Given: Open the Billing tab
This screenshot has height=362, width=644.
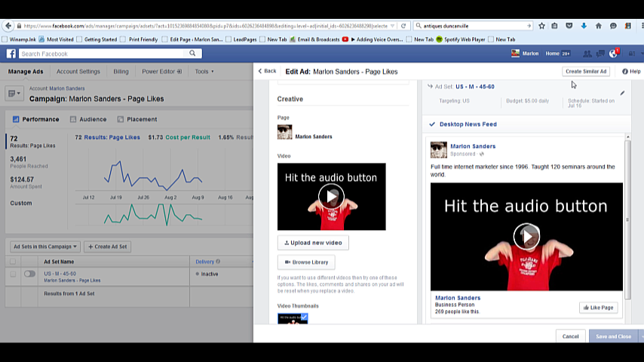Looking at the screenshot, I should 121,72.
